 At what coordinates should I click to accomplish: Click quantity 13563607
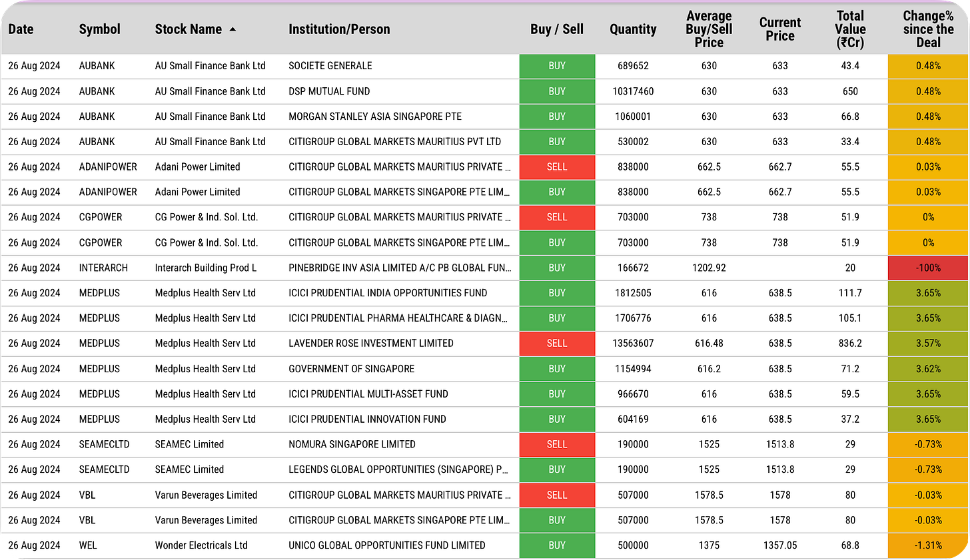(633, 343)
